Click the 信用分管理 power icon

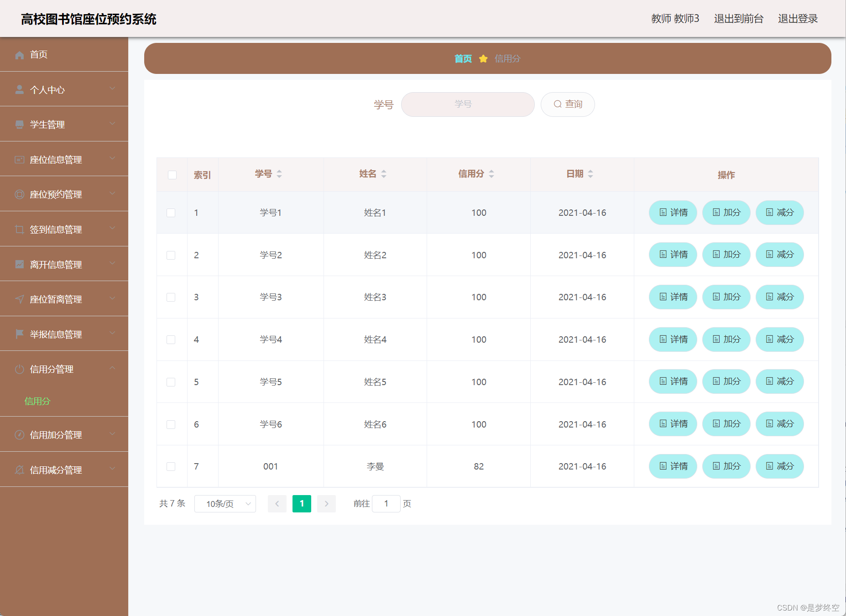19,369
